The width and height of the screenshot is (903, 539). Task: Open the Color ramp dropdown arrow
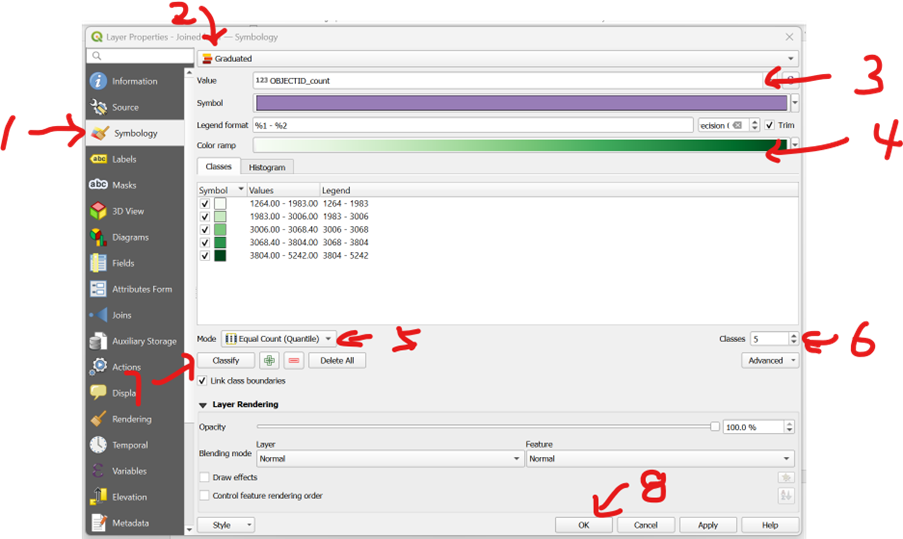[795, 145]
